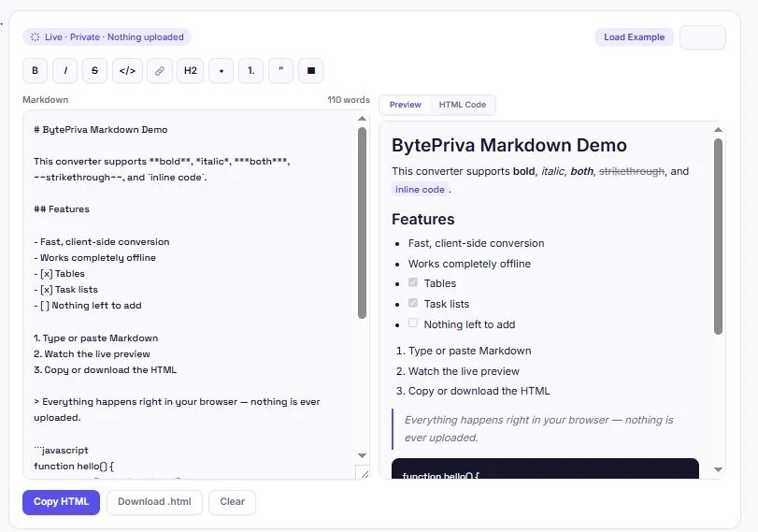Apply bold formatting with the B button
This screenshot has width=758, height=532.
point(35,71)
